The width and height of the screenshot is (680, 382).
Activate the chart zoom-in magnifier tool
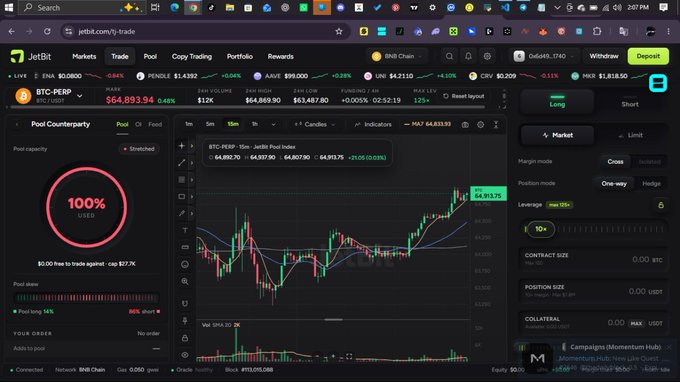point(185,281)
